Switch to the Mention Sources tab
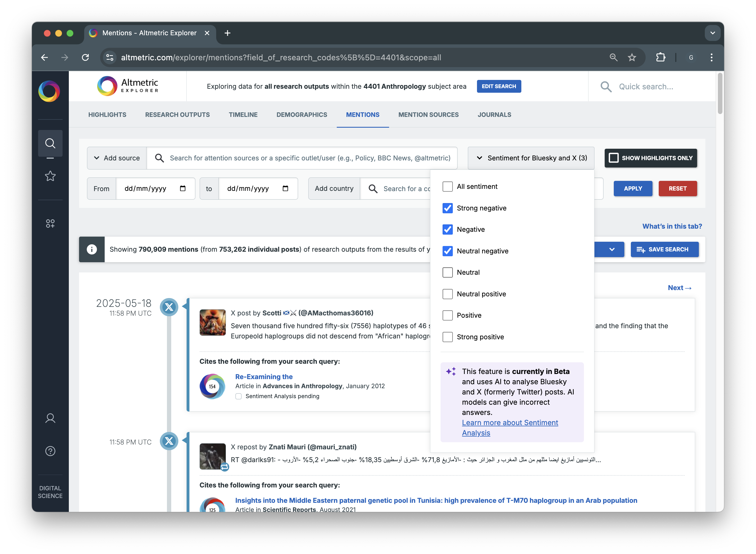 pos(428,115)
